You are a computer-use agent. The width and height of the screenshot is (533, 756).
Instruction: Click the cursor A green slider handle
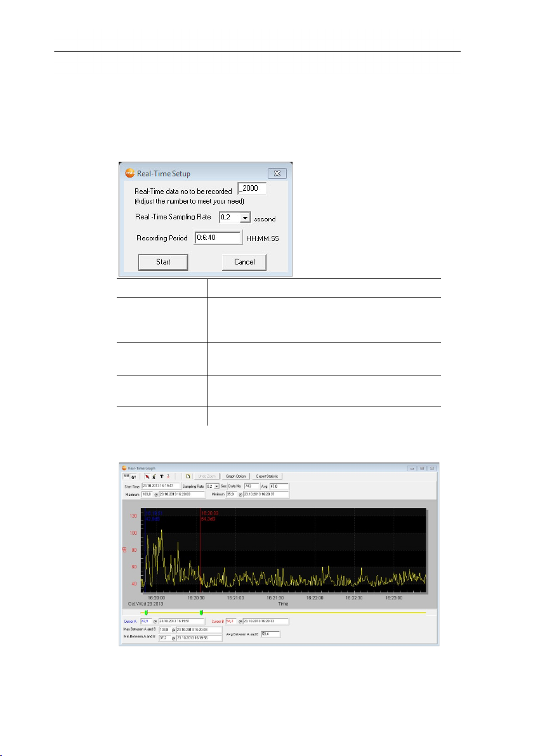pos(146,612)
